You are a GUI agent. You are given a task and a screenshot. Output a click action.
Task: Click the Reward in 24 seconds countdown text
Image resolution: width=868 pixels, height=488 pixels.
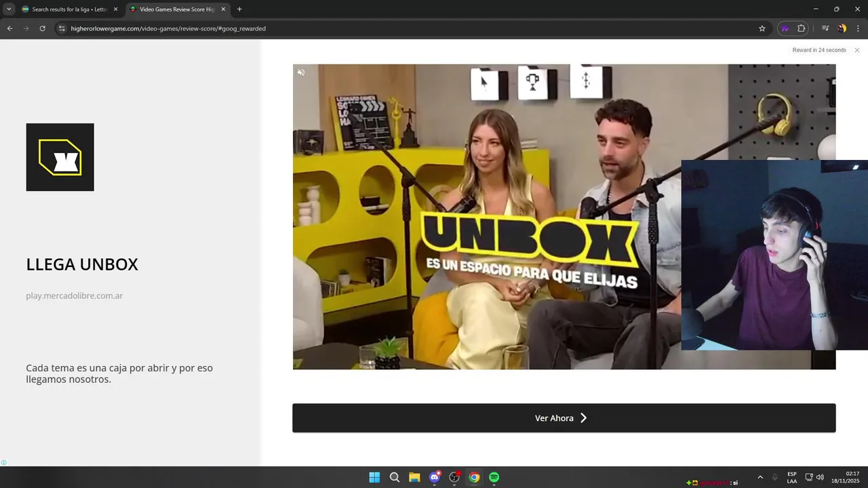point(819,50)
